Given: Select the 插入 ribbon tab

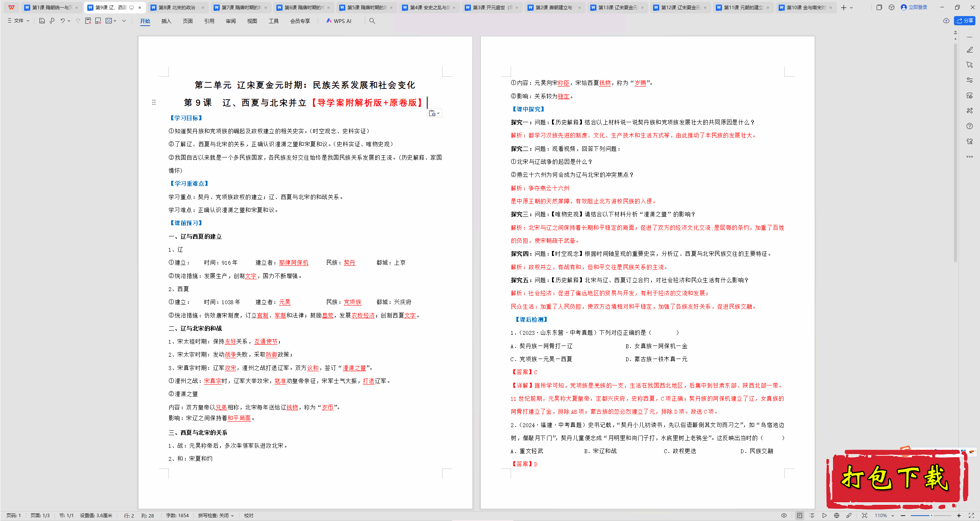Looking at the screenshot, I should 167,21.
